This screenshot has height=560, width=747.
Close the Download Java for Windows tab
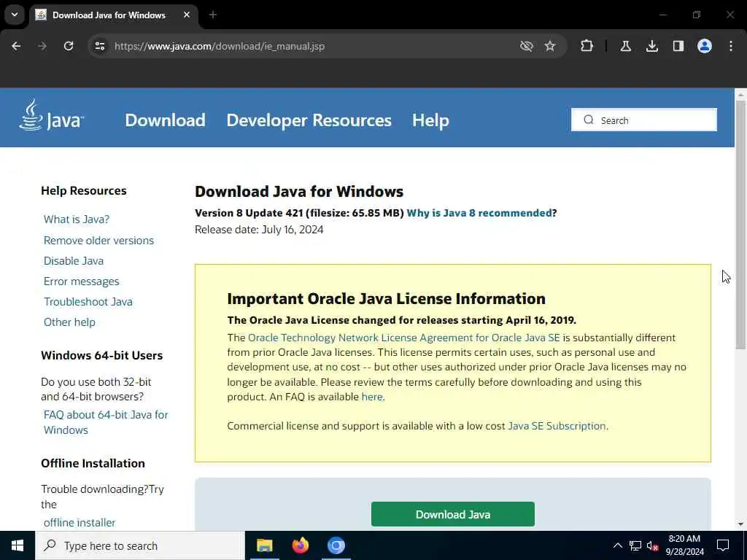click(x=187, y=15)
